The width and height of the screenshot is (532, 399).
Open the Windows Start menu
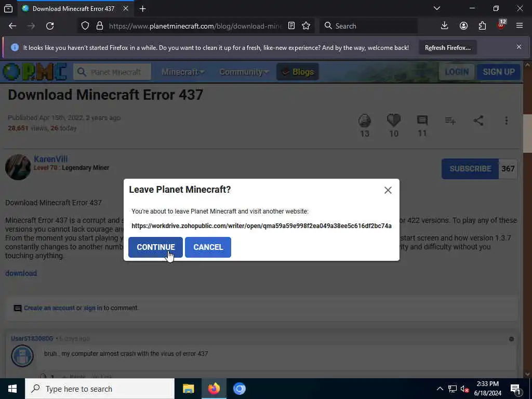12,389
